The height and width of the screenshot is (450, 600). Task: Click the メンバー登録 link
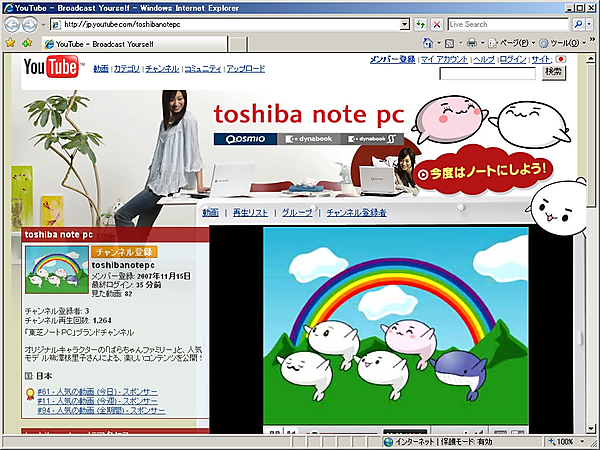393,59
